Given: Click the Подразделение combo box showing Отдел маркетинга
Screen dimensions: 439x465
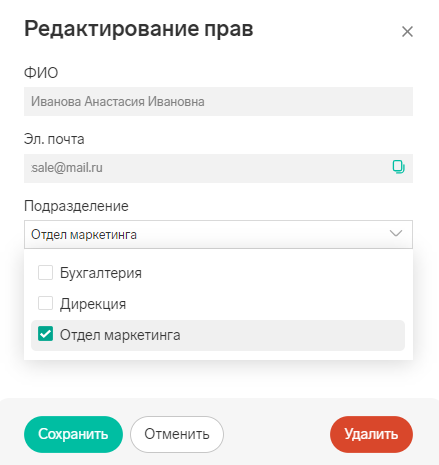Looking at the screenshot, I should coord(218,234).
